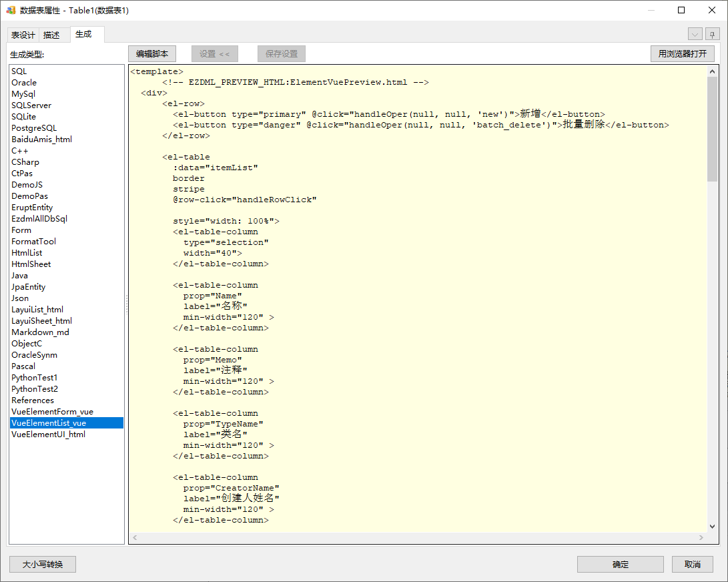
Task: Confirm with the 确定 button
Action: [620, 565]
